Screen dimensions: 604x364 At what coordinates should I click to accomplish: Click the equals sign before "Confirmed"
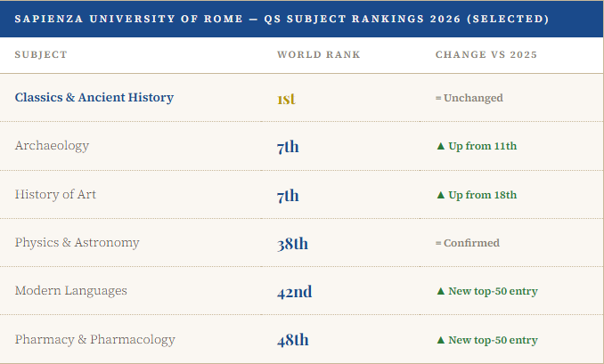(437, 243)
